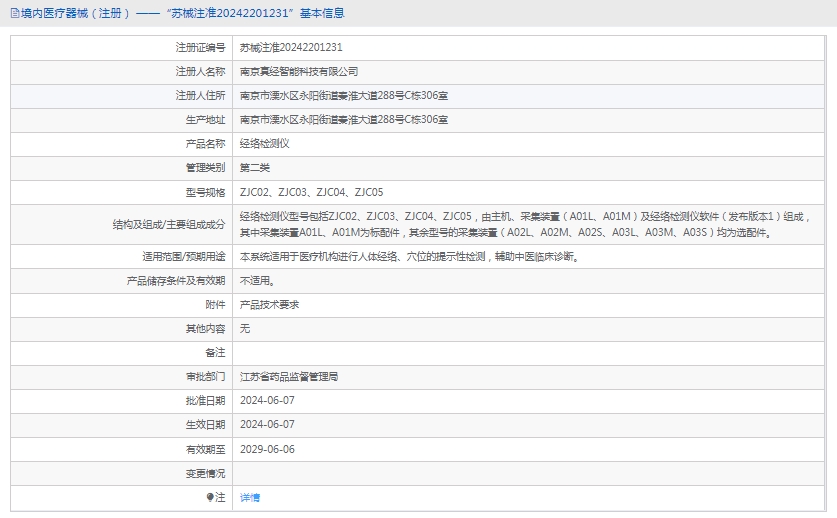
Task: Click registration number 苏械注准20242201231 in table
Action: click(x=291, y=47)
